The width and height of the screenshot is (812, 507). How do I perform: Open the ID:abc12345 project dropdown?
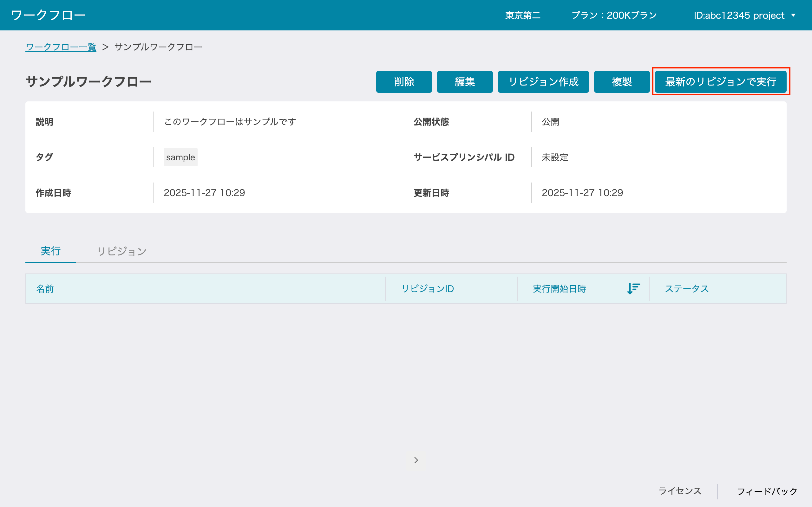749,15
